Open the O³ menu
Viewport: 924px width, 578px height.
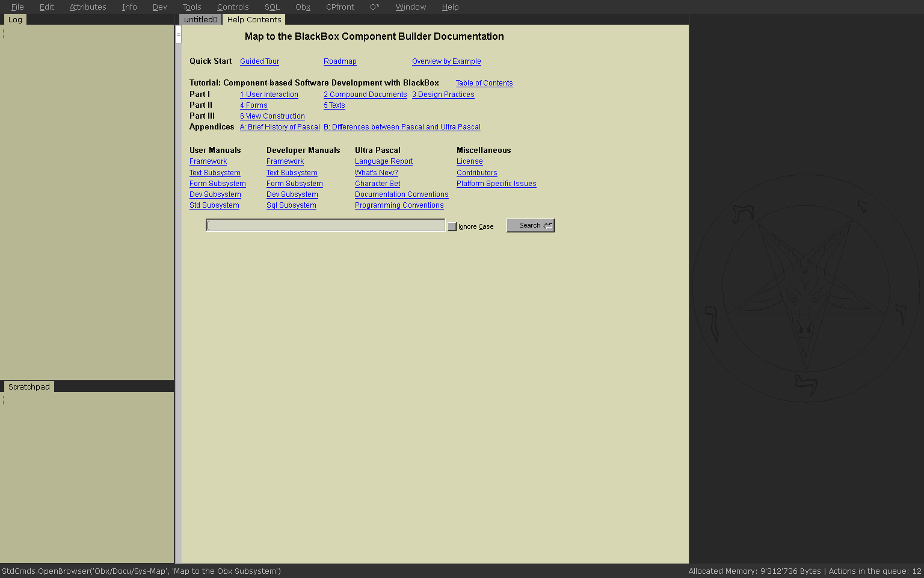click(375, 7)
